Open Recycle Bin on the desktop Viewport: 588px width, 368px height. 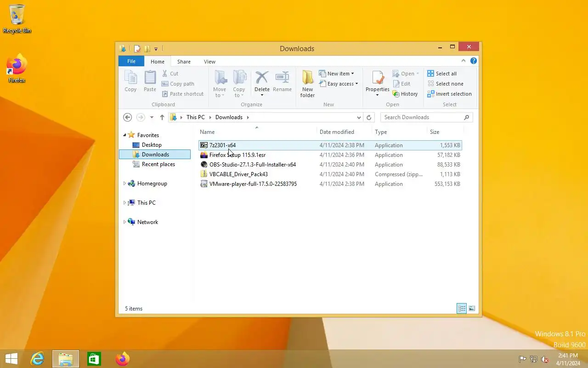coord(17,19)
